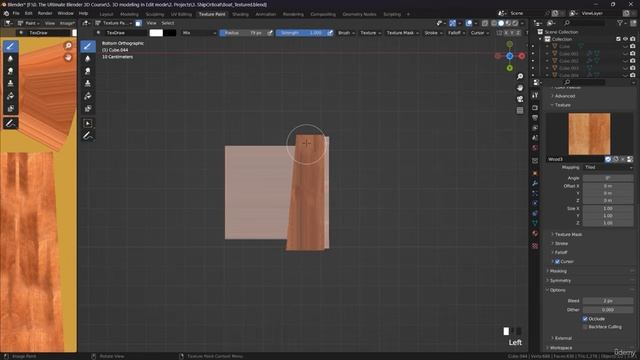This screenshot has width=640, height=360.
Task: Click the viewport pan hand icon
Action: pyautogui.click(x=520, y=88)
